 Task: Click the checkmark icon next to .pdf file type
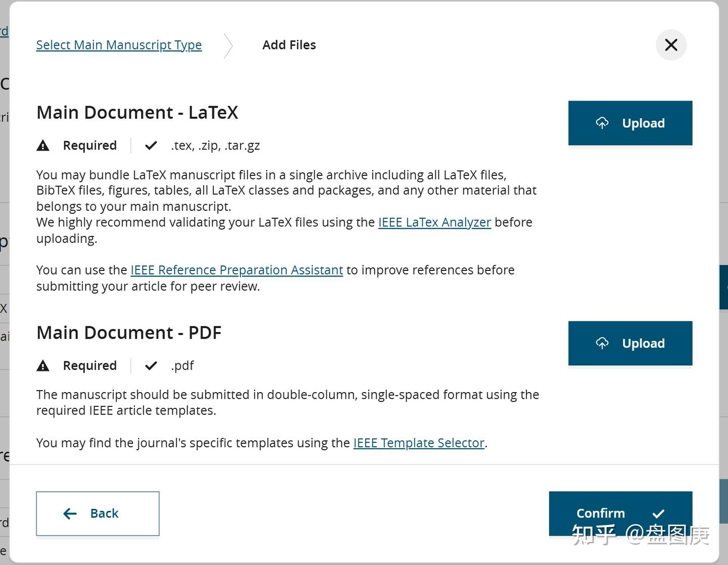(150, 365)
